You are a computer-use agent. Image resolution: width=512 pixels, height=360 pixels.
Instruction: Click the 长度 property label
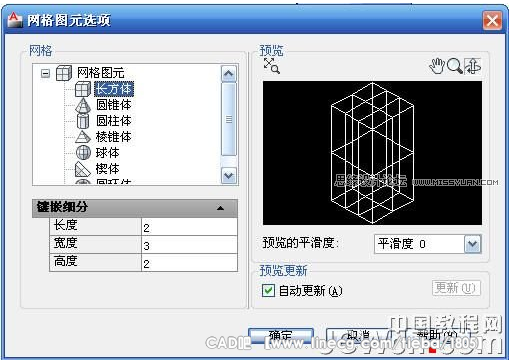[66, 225]
